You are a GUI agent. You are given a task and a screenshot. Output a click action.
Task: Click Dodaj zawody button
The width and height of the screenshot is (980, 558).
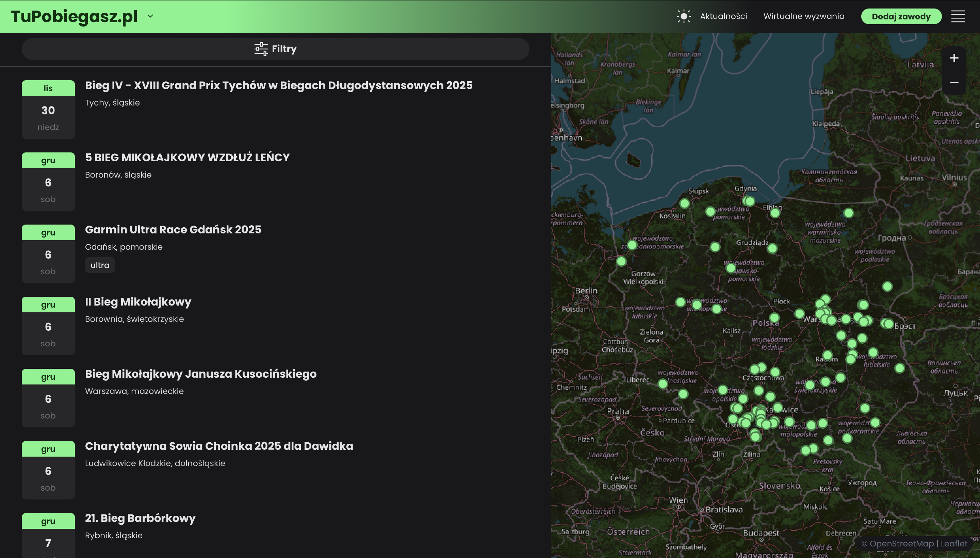(901, 16)
